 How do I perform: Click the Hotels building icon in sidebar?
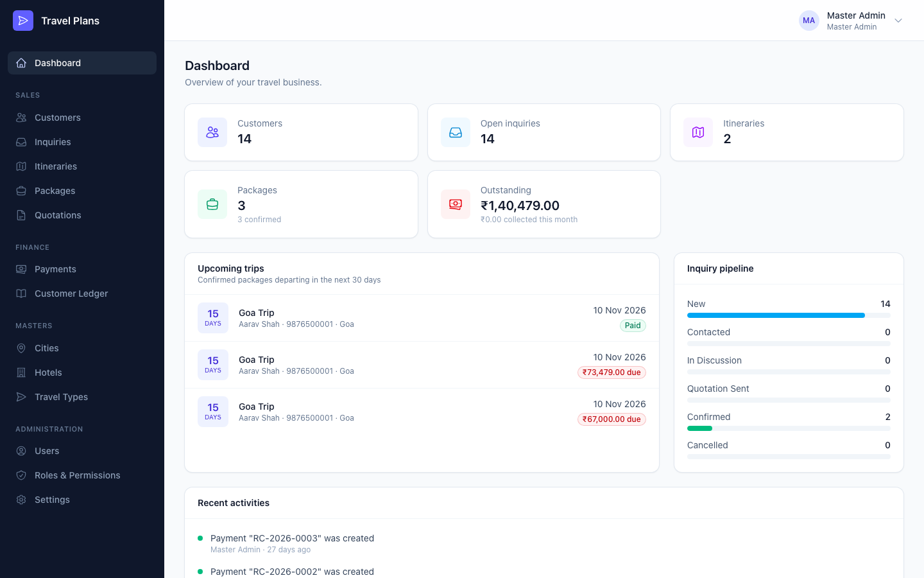(x=21, y=372)
